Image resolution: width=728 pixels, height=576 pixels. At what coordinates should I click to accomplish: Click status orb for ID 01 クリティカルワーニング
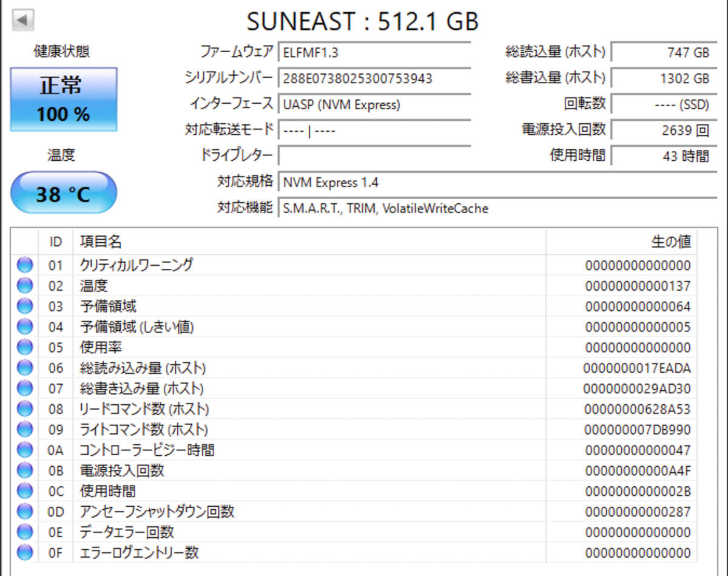pos(25,265)
